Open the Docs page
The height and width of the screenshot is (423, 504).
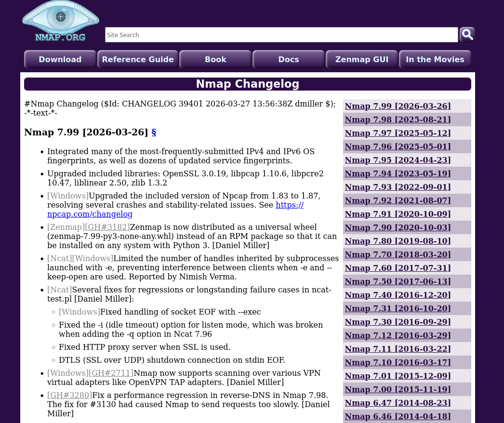click(288, 59)
